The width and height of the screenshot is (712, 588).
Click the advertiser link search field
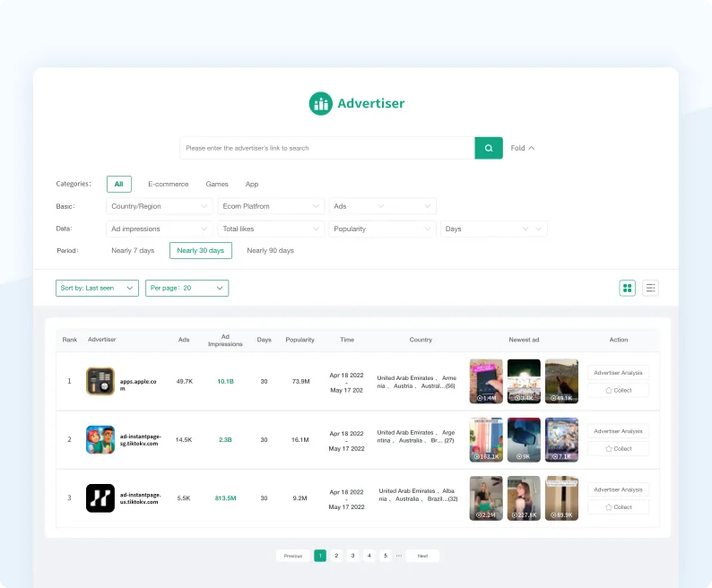pyautogui.click(x=326, y=148)
